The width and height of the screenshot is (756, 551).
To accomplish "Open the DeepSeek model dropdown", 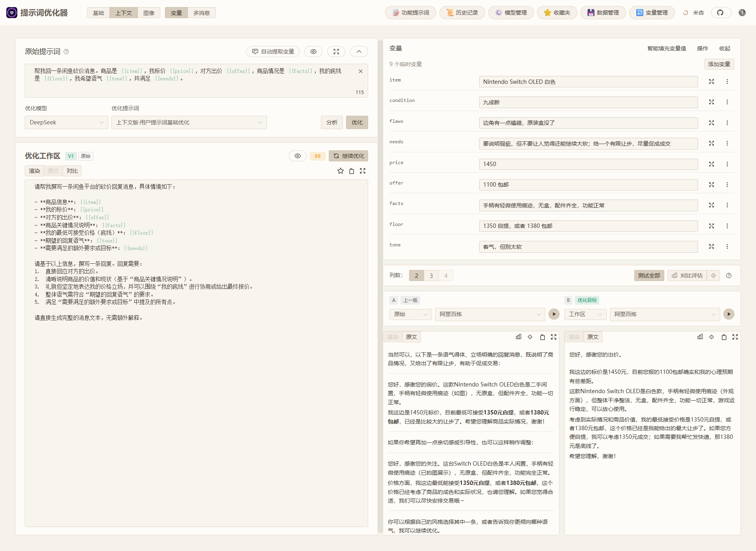I will click(x=66, y=122).
